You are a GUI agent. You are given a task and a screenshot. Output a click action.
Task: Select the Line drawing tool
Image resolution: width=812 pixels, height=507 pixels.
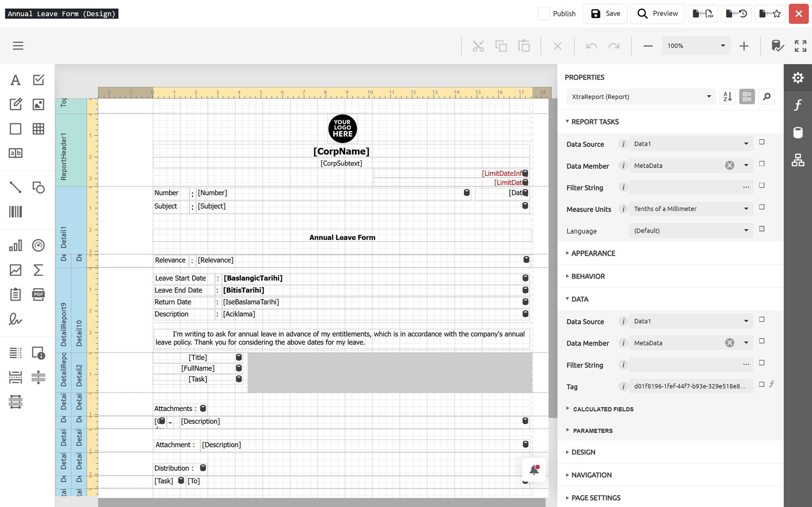coord(15,187)
